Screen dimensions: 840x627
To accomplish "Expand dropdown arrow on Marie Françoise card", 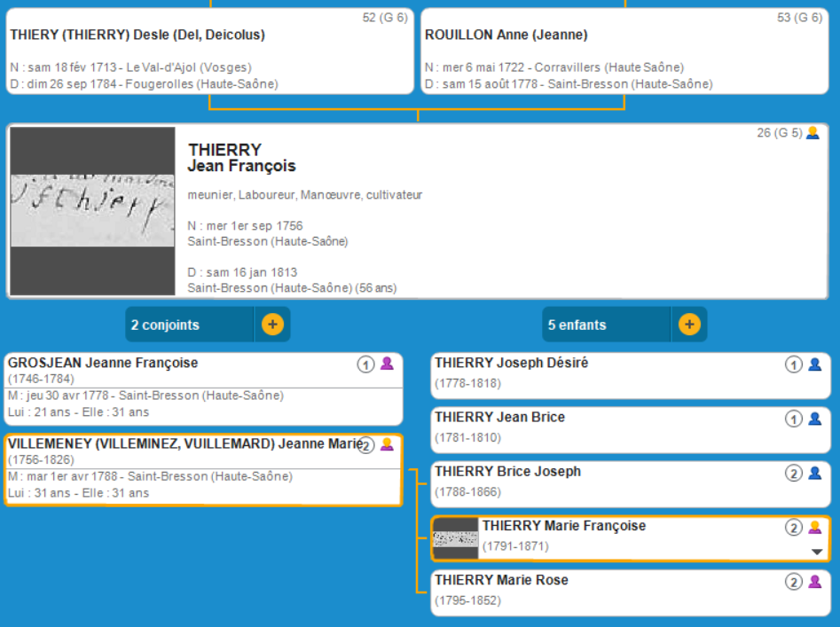I will (x=817, y=552).
